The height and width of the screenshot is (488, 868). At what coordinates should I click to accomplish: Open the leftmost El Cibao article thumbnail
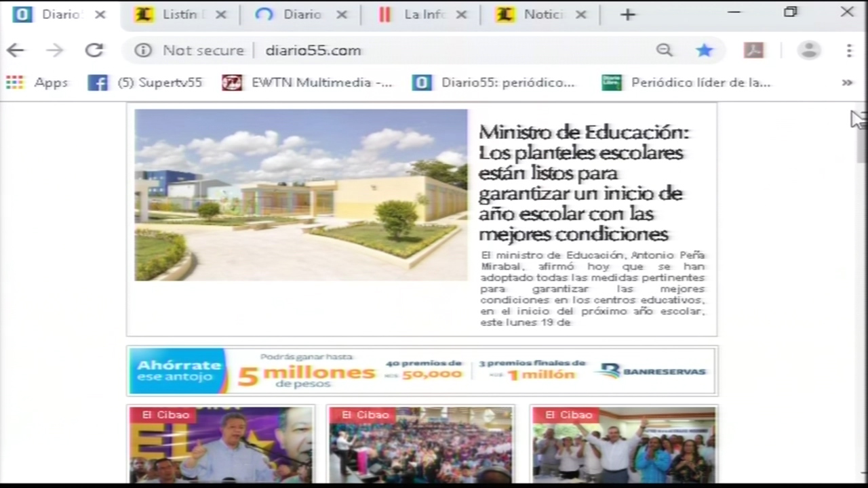220,444
